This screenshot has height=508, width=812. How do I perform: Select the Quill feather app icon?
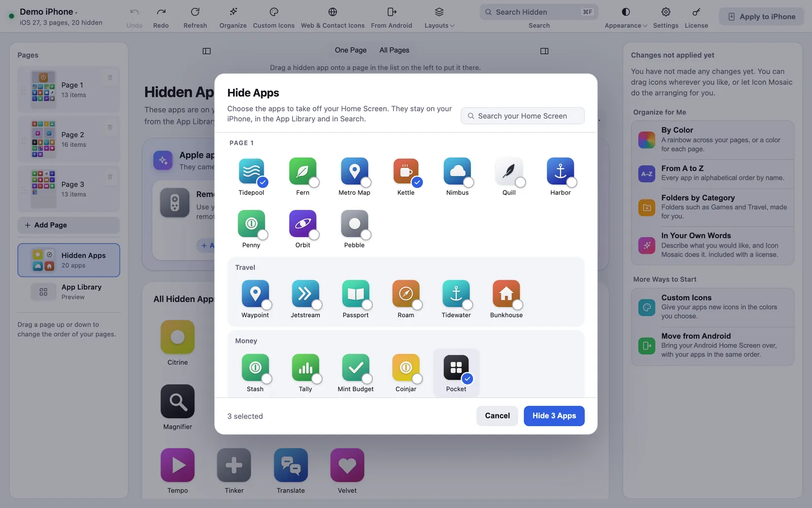509,171
